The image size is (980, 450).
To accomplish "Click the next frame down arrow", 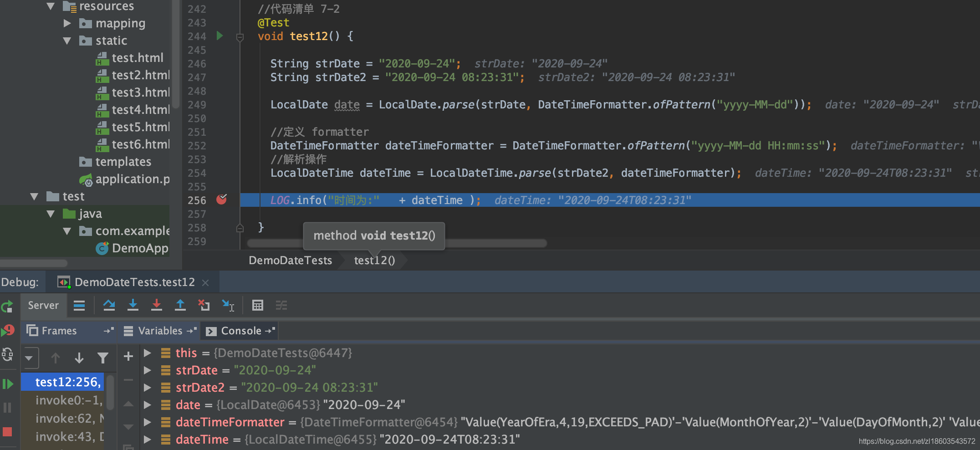I will pyautogui.click(x=79, y=358).
